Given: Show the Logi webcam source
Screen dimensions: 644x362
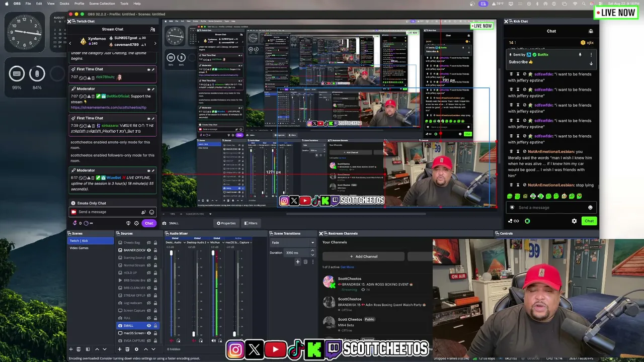Looking at the screenshot, I should pyautogui.click(x=148, y=303).
